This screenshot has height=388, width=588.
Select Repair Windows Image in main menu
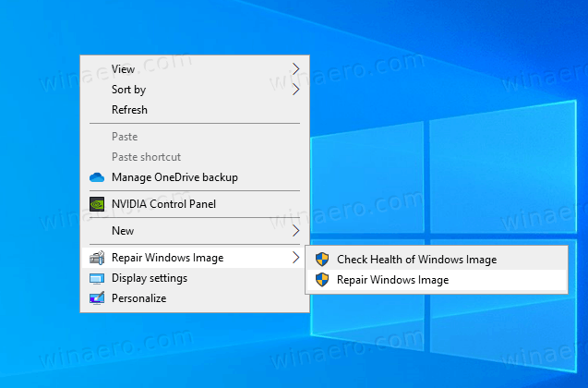(195, 258)
